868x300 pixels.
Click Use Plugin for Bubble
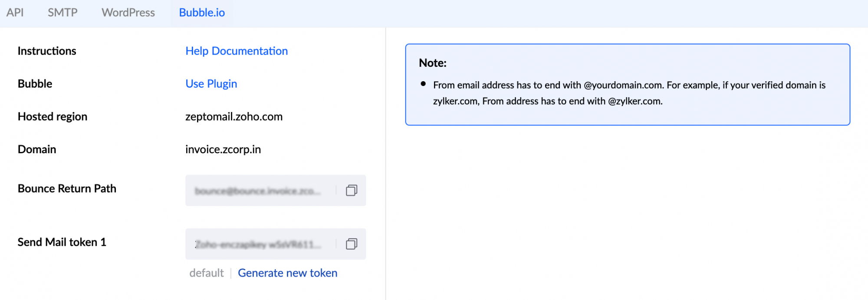pyautogui.click(x=211, y=83)
